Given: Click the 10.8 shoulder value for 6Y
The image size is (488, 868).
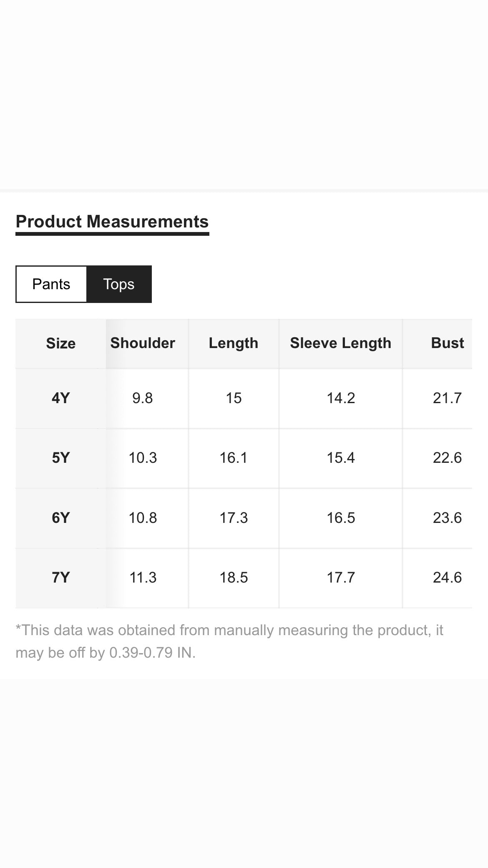Looking at the screenshot, I should tap(143, 518).
